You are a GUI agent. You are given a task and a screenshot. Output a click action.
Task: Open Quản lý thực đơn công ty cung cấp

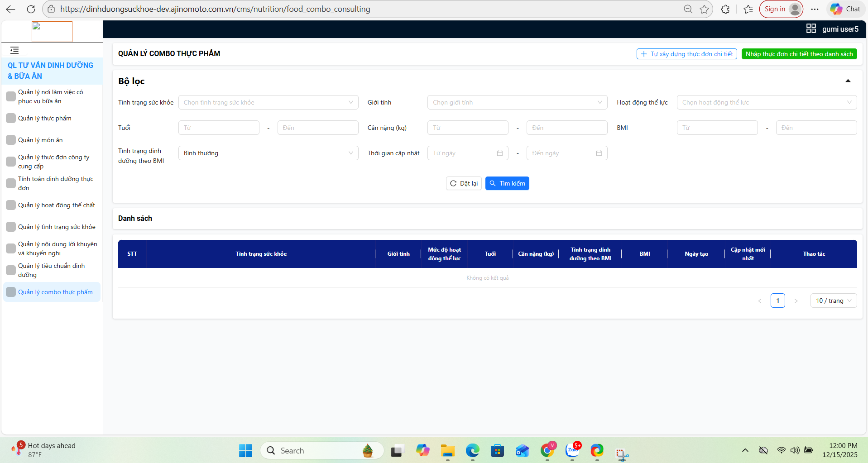(52, 162)
